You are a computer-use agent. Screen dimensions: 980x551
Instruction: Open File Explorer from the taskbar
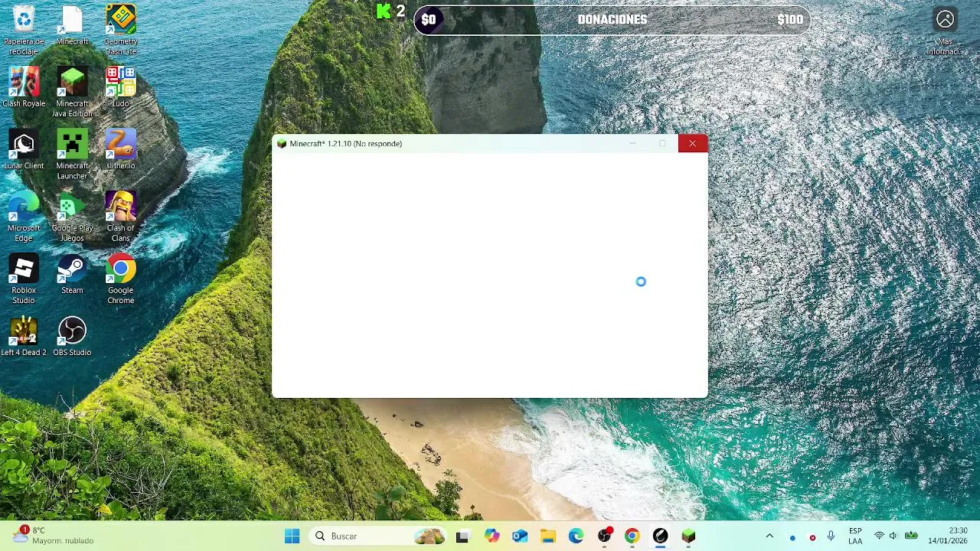pos(548,536)
